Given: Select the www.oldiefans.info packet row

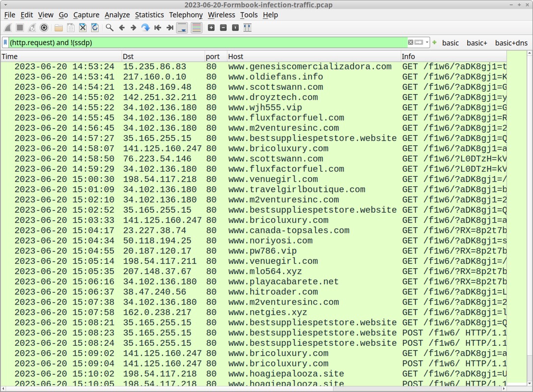Looking at the screenshot, I should coord(253,77).
